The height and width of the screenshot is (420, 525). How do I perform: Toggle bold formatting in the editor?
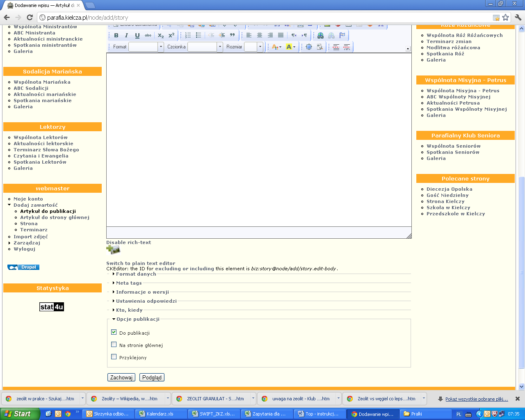tap(116, 35)
